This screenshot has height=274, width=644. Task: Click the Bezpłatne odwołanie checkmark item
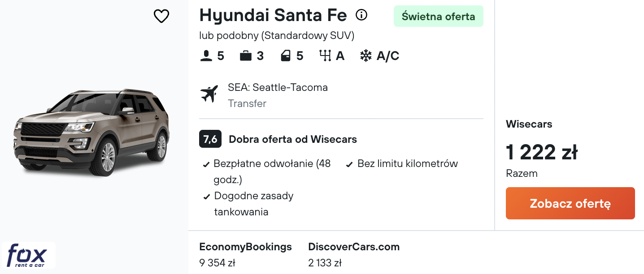pos(267,171)
